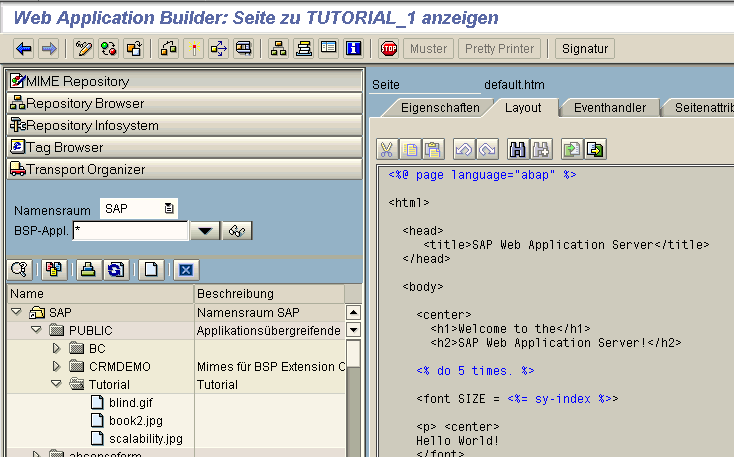Image resolution: width=734 pixels, height=457 pixels.
Task: Toggle full screen mode icon
Action: coord(329,48)
